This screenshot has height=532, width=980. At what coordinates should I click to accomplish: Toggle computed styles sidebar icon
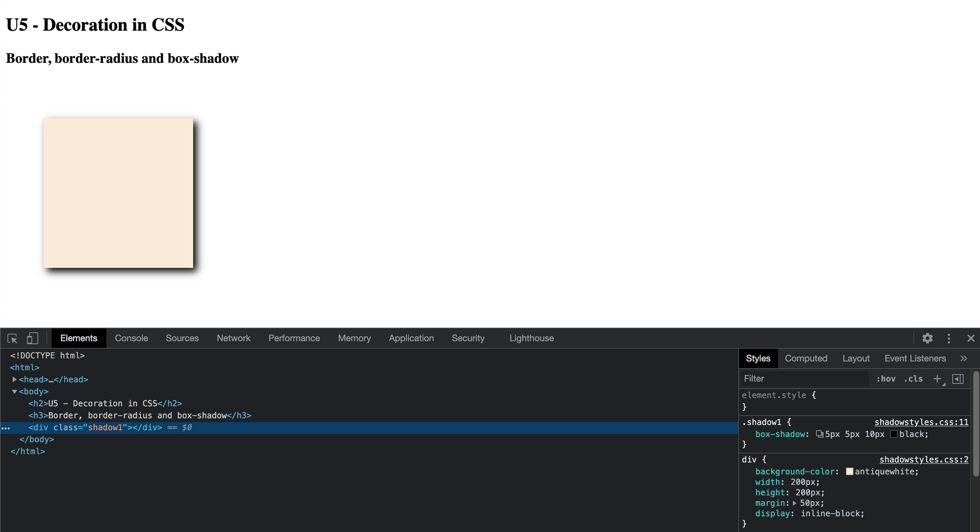coord(958,379)
